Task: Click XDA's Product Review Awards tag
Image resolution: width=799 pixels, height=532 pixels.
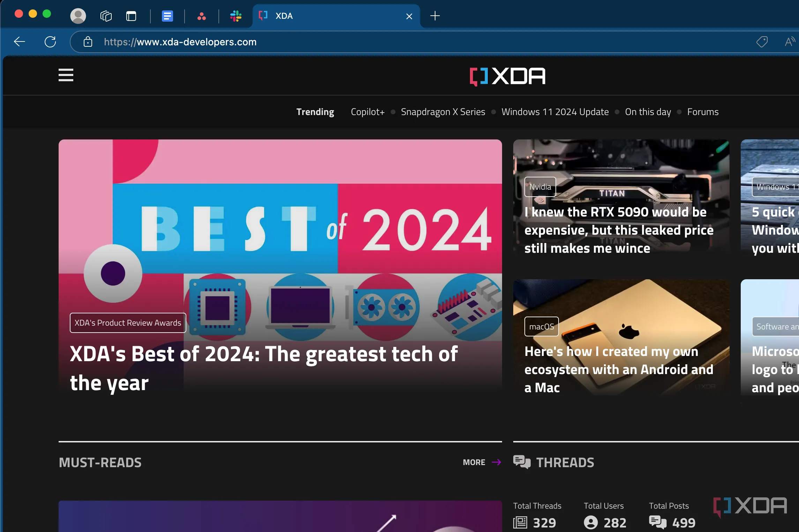Action: (128, 323)
